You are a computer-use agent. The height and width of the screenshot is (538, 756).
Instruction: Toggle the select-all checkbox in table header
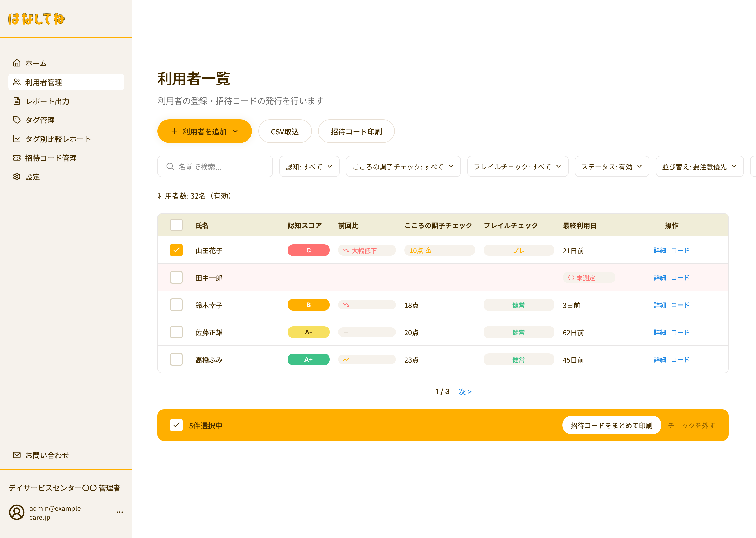[176, 225]
